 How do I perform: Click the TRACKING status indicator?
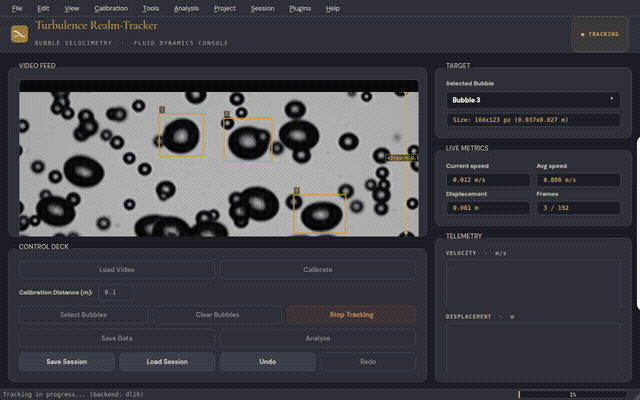[600, 34]
